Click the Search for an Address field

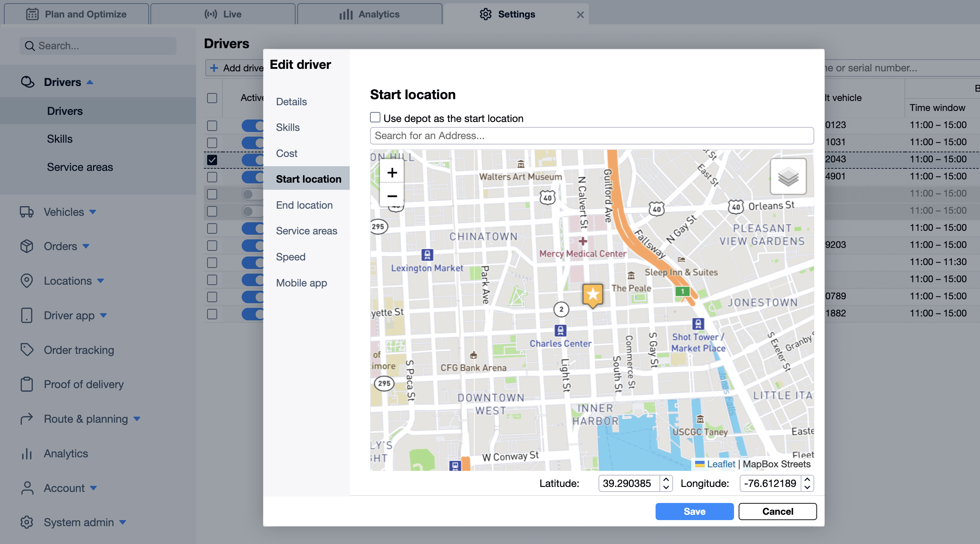tap(591, 136)
